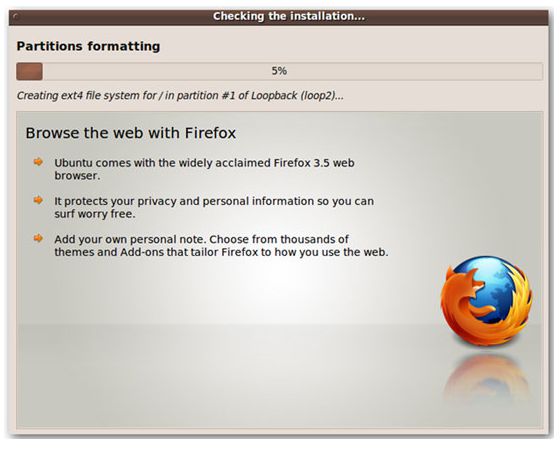Click the mirrored reflection of the Firefox logo
This screenshot has height=449, width=560.
[x=486, y=379]
